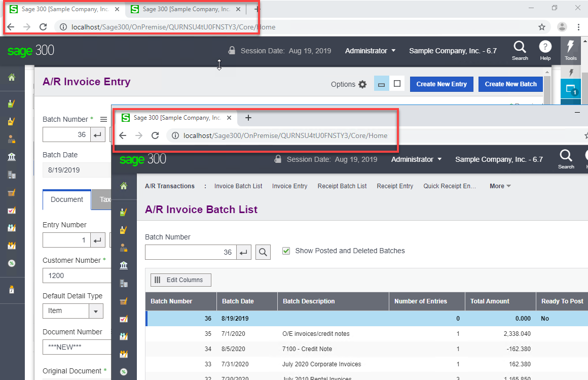Screen dimensions: 588x380
Task: Click the Options gear icon
Action: tap(363, 85)
